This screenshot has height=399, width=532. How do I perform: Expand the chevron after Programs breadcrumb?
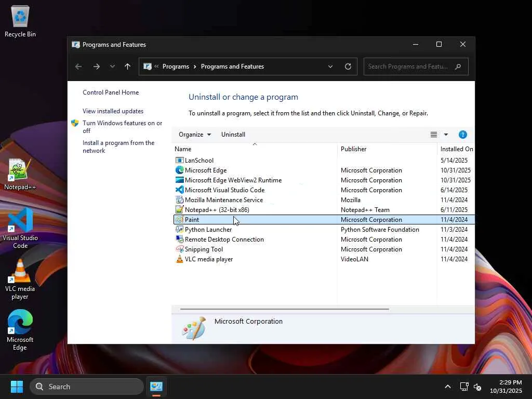tap(195, 66)
